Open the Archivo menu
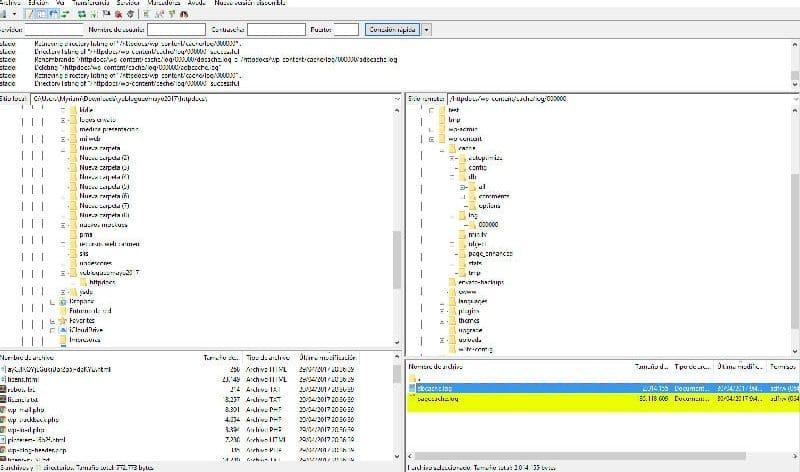The height and width of the screenshot is (472, 800). click(10, 3)
